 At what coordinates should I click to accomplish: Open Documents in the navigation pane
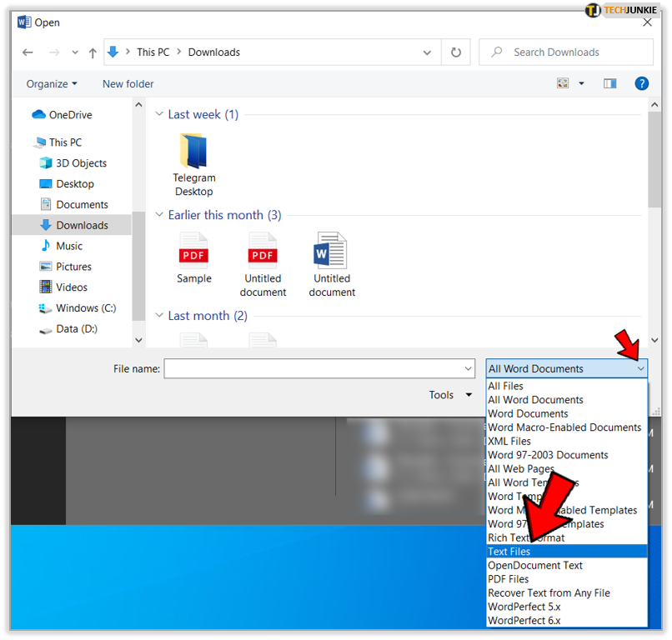[x=82, y=205]
